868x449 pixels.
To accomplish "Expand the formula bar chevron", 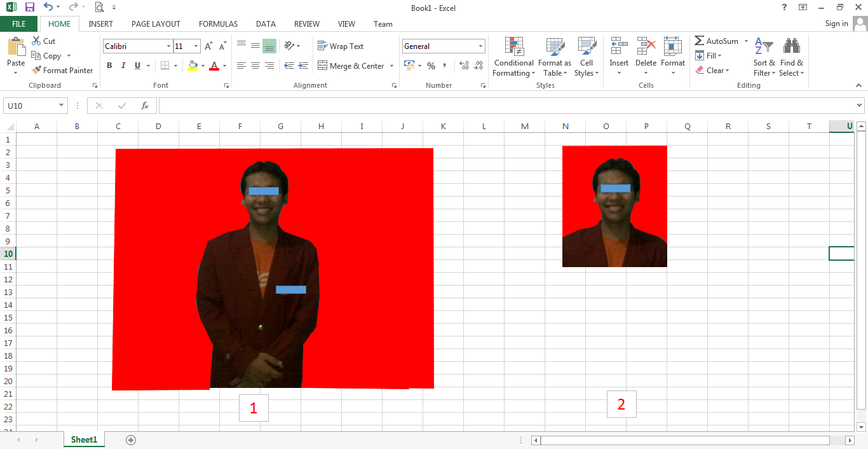I will [860, 106].
